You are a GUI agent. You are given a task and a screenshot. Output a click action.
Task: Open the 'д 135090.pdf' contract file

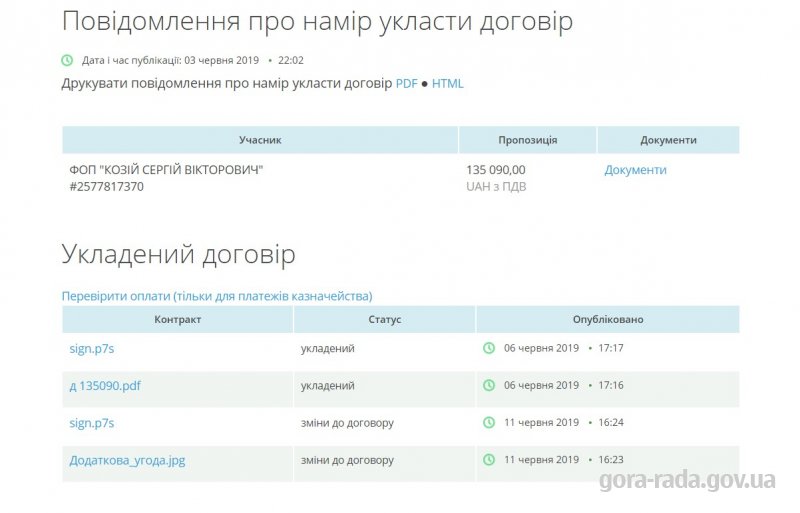point(105,385)
